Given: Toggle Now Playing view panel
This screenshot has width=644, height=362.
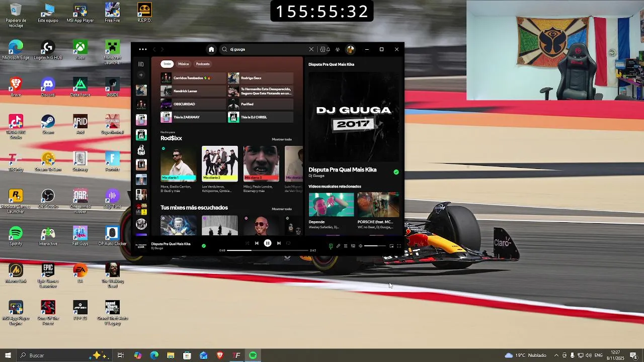Looking at the screenshot, I should [331, 246].
